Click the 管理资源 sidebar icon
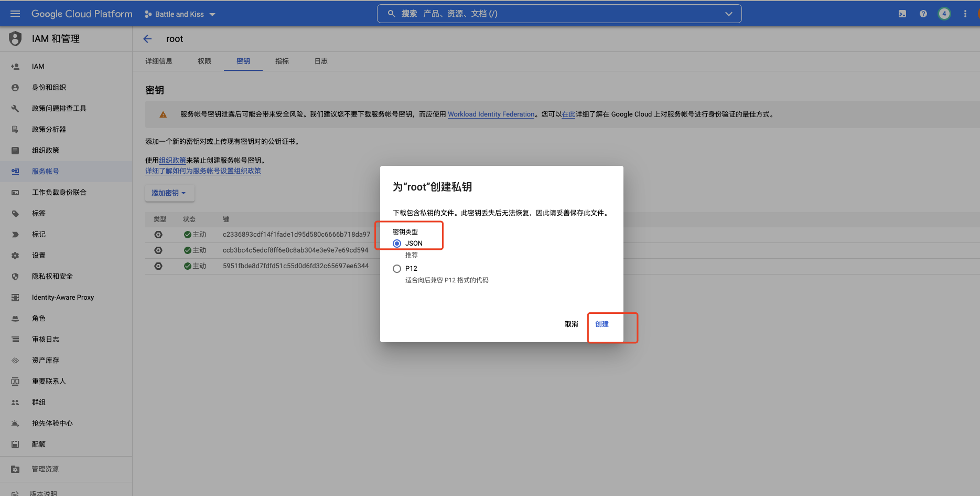980x496 pixels. coord(15,469)
